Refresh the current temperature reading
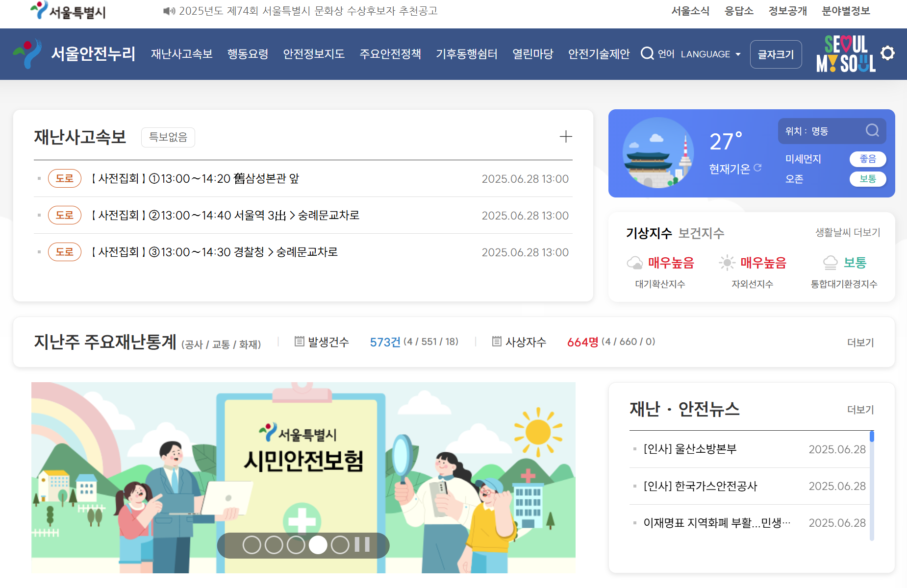This screenshot has height=588, width=907. point(758,167)
